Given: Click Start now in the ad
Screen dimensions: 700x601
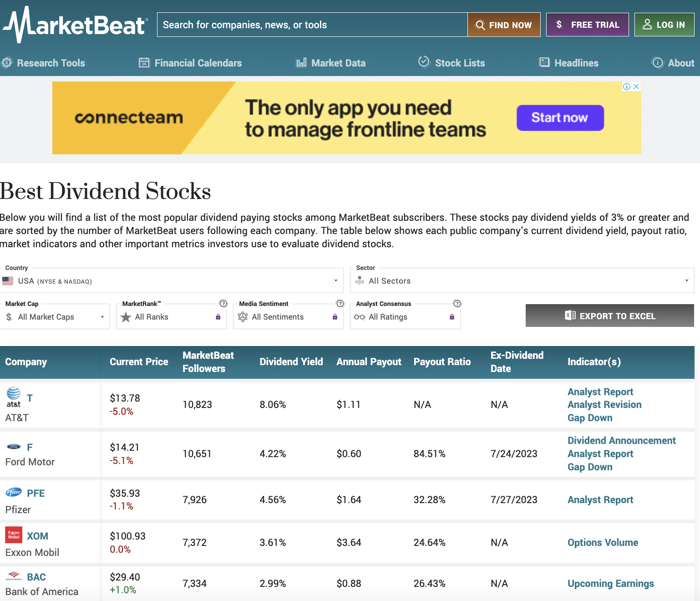Looking at the screenshot, I should click(x=560, y=118).
